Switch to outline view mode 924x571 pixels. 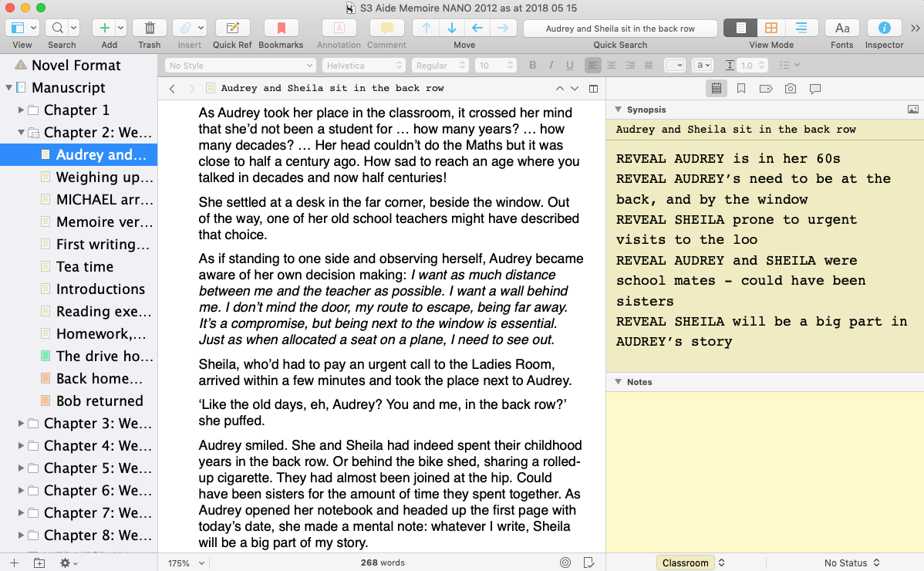click(x=801, y=28)
